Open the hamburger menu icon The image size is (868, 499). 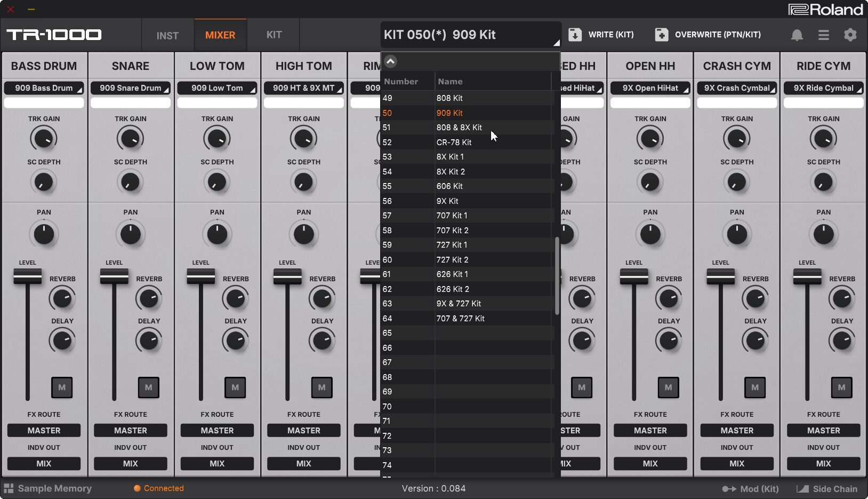823,35
